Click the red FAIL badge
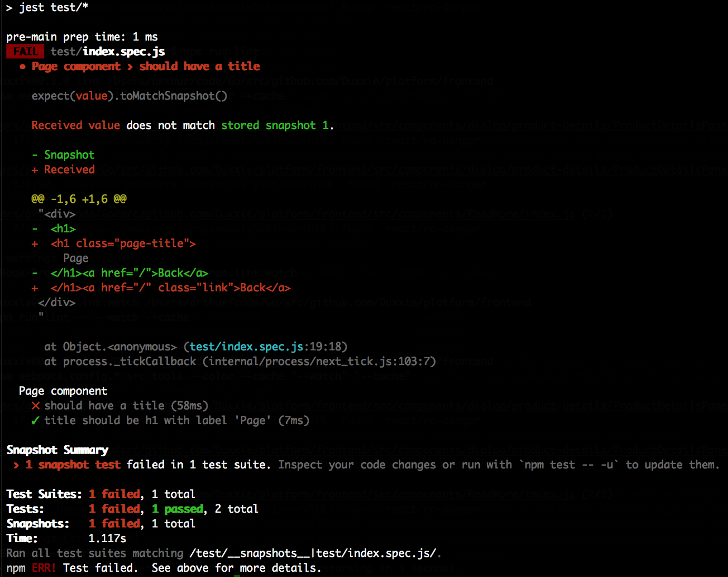This screenshot has height=577, width=728. (x=25, y=52)
